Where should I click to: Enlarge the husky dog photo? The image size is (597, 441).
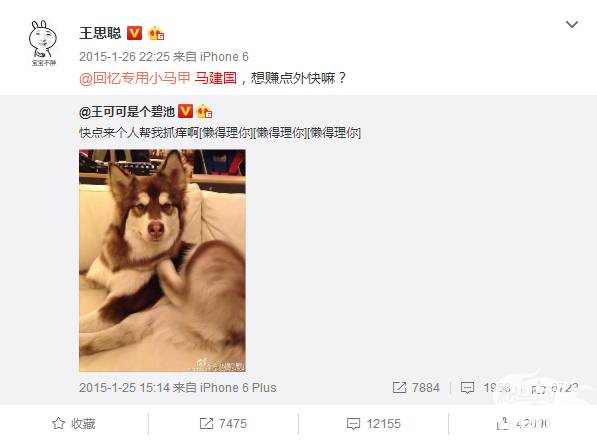tap(162, 260)
